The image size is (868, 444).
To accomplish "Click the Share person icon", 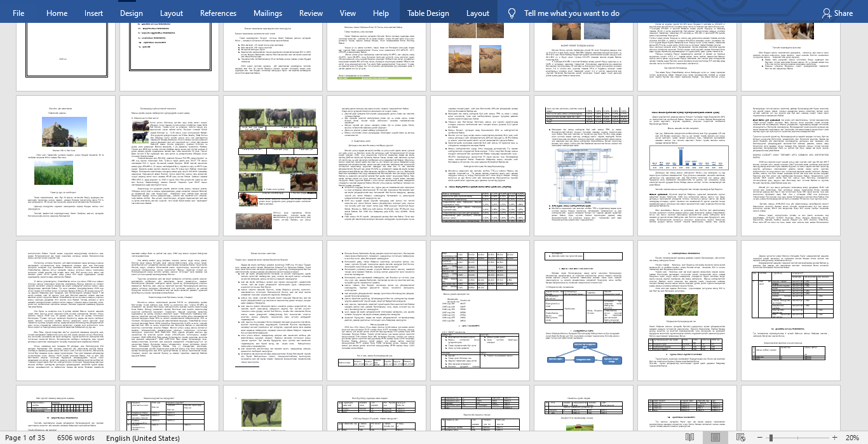I will (826, 13).
